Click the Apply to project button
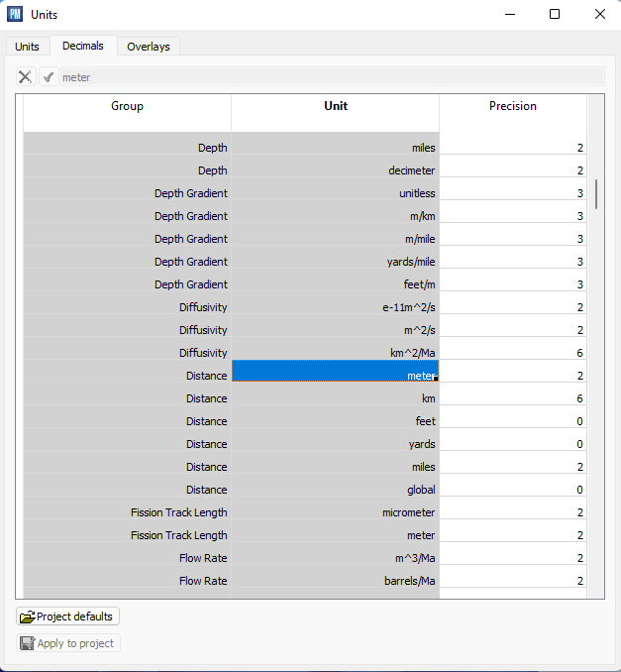 68,643
